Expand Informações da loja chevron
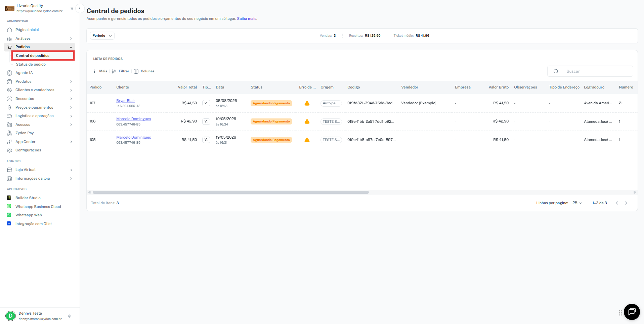644x324 pixels. click(71, 179)
